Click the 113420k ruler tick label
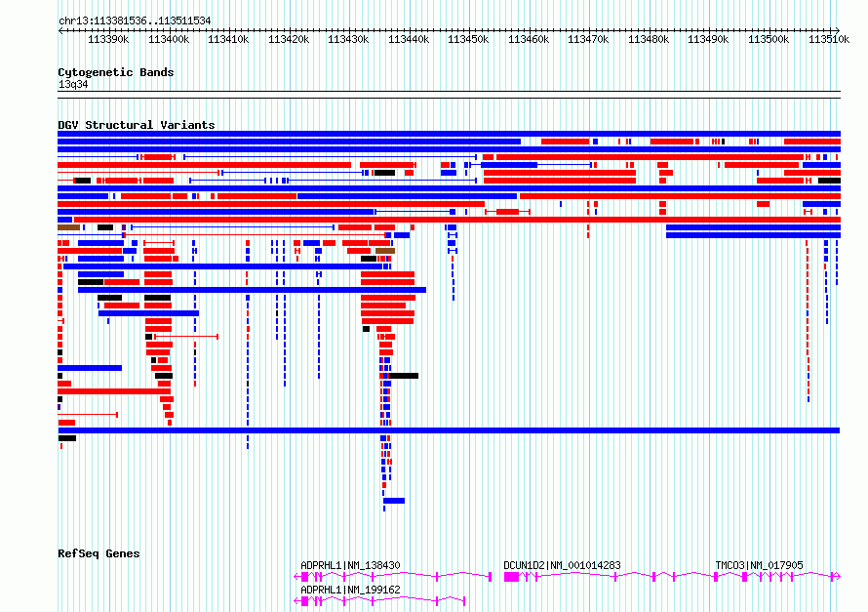Image resolution: width=868 pixels, height=612 pixels. click(x=289, y=39)
